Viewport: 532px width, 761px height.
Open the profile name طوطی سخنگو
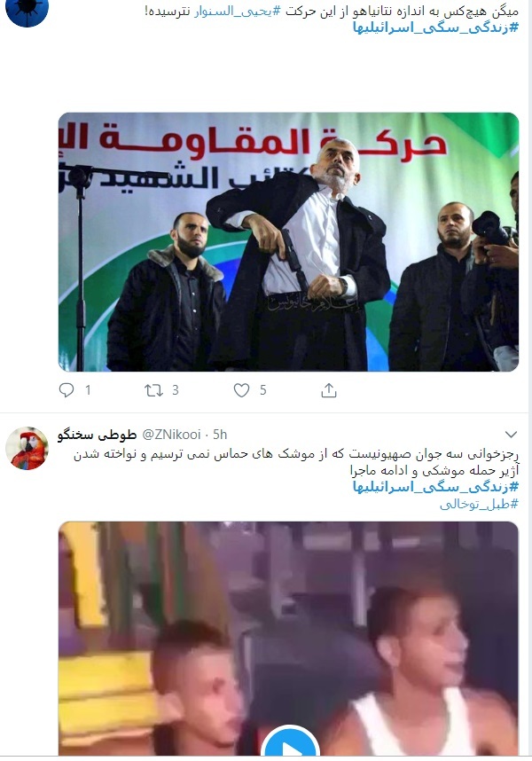[97, 435]
